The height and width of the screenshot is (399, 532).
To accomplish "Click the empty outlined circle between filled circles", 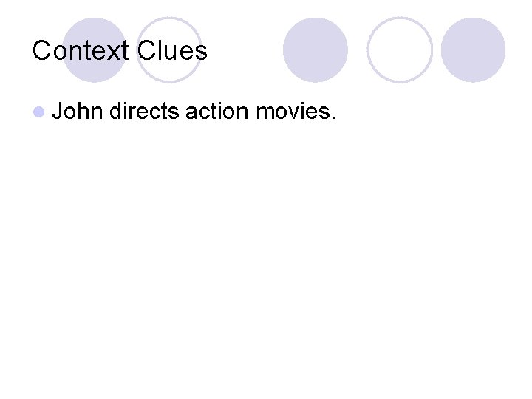I will [x=400, y=50].
